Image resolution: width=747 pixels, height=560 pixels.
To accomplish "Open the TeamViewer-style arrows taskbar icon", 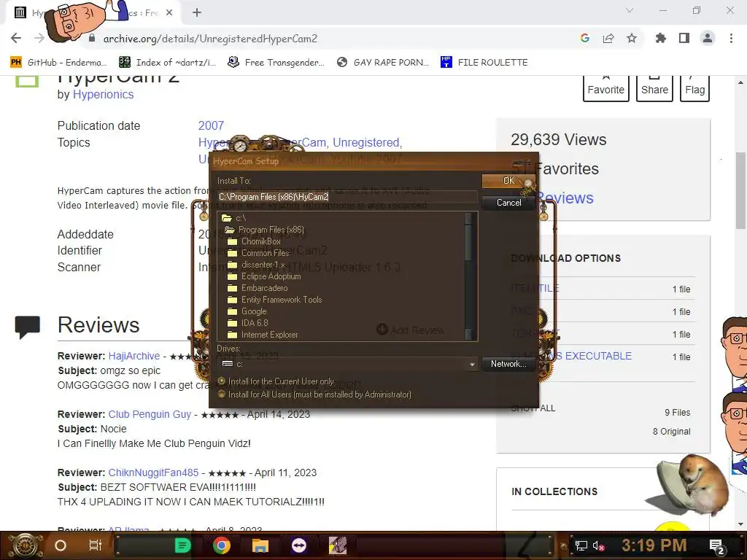I will (299, 545).
